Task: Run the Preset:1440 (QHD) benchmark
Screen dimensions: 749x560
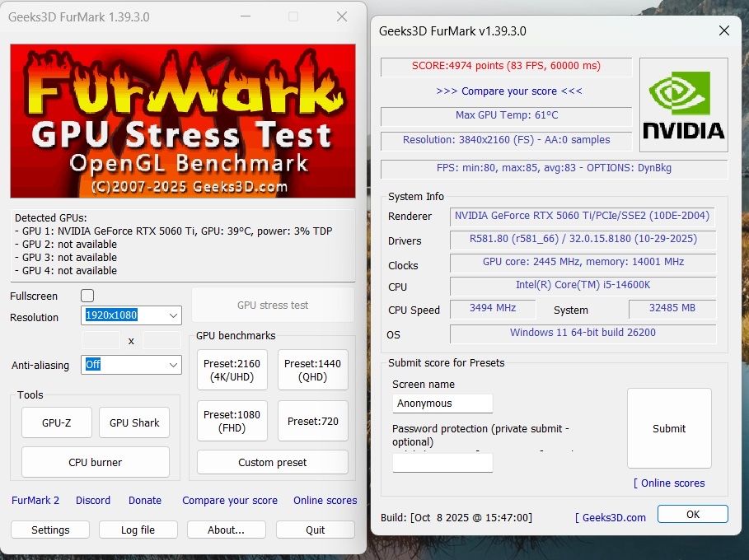Action: click(x=313, y=370)
